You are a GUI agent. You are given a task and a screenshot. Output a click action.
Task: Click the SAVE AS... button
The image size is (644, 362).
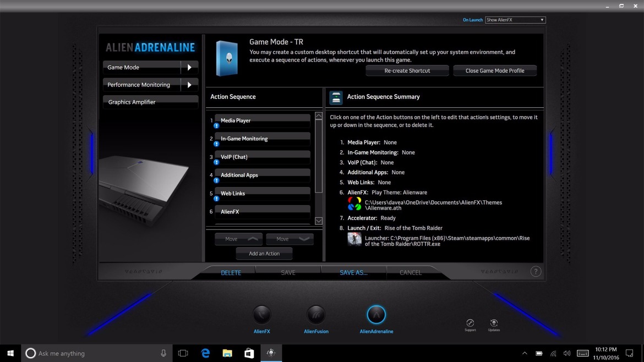click(x=353, y=272)
